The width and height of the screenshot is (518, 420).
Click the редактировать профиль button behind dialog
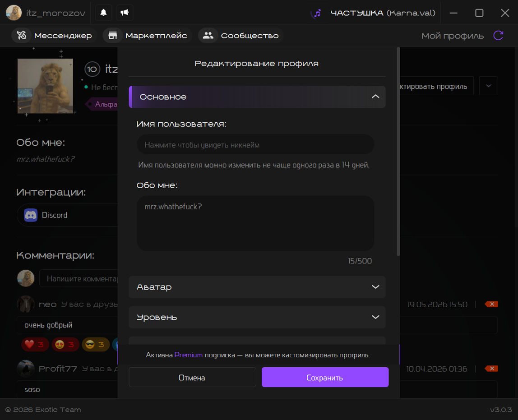click(436, 86)
